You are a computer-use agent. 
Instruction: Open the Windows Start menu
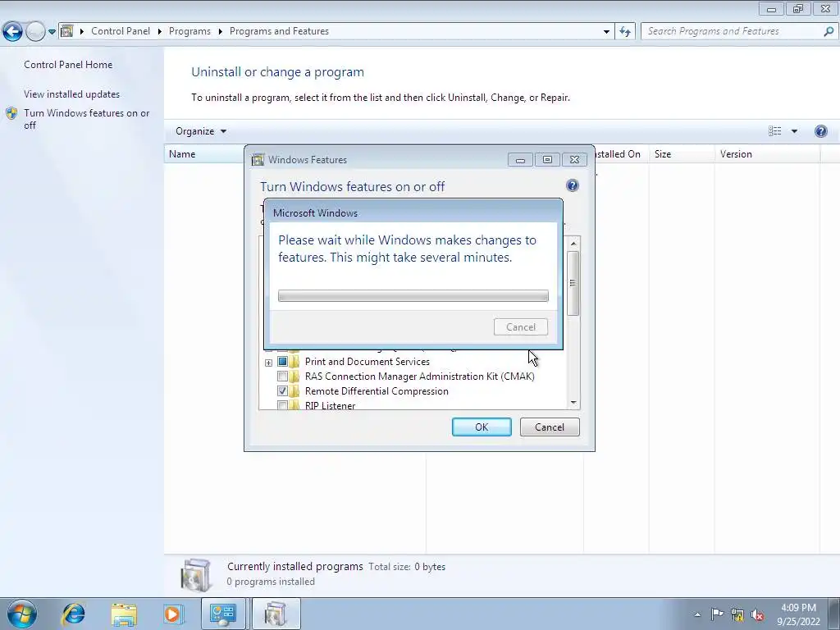22,614
